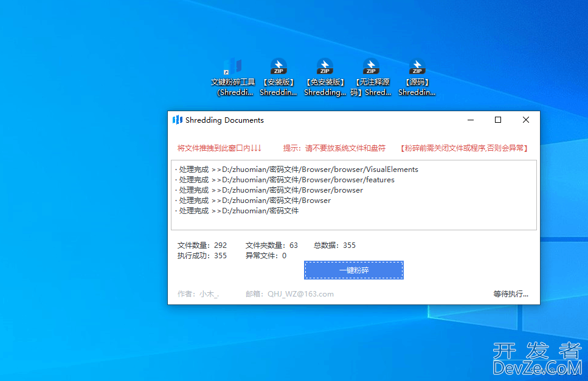The width and height of the screenshot is (588, 381).
Task: Select the log line ending in VisualElements
Action: tap(297, 170)
